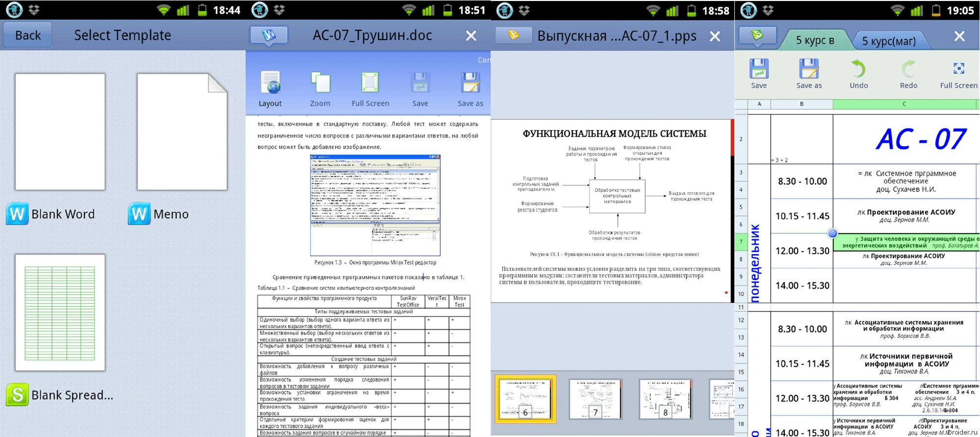Select column B header in the spreadsheet

(x=802, y=104)
